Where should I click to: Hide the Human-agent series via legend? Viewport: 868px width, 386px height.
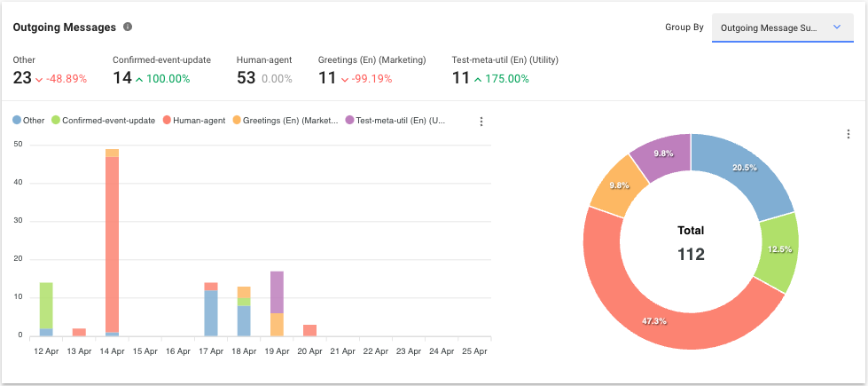coord(193,121)
